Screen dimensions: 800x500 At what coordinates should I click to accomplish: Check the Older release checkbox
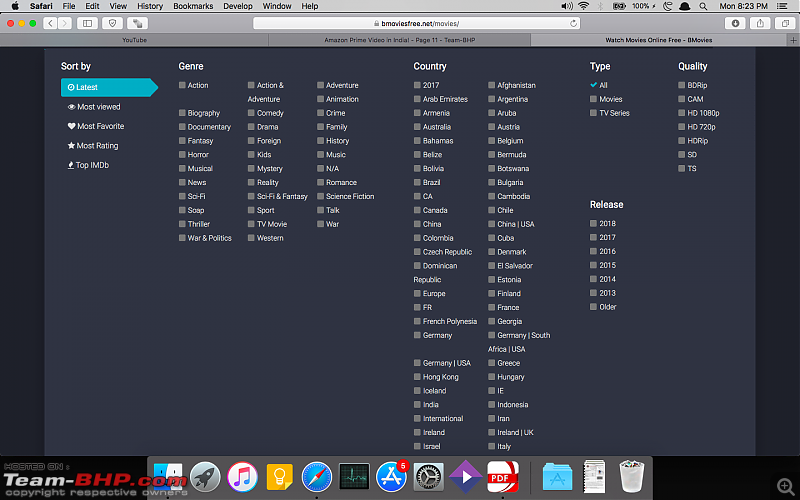click(x=593, y=307)
